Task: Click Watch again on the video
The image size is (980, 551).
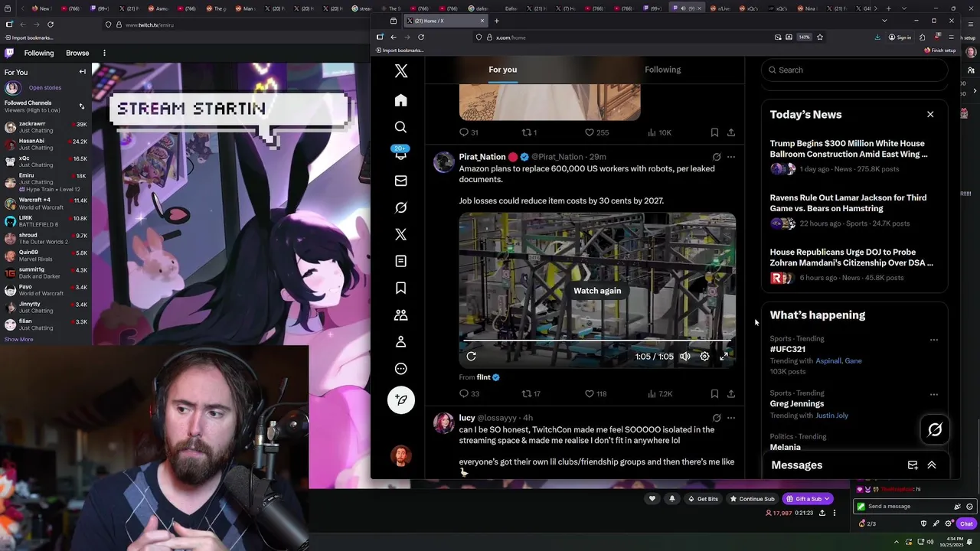Action: pyautogui.click(x=597, y=291)
